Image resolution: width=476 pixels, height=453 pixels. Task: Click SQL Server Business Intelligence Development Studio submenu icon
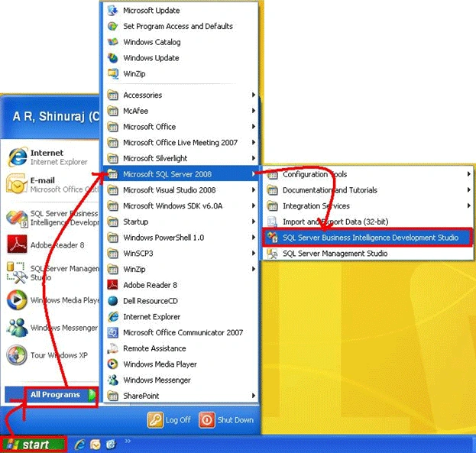[272, 238]
